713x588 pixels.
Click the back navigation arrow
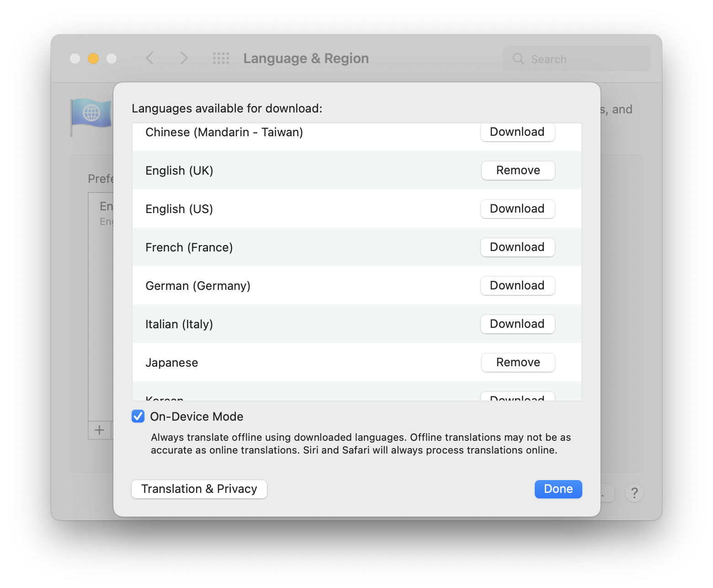[149, 58]
